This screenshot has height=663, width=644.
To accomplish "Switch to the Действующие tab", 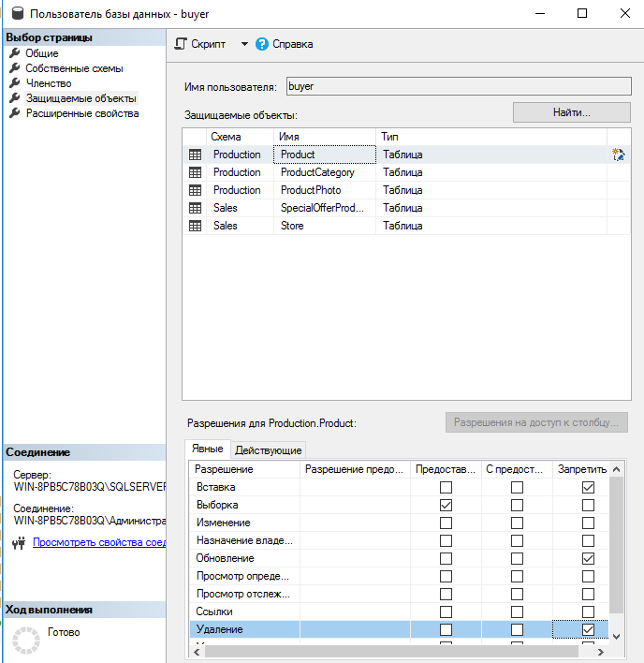I will point(269,450).
